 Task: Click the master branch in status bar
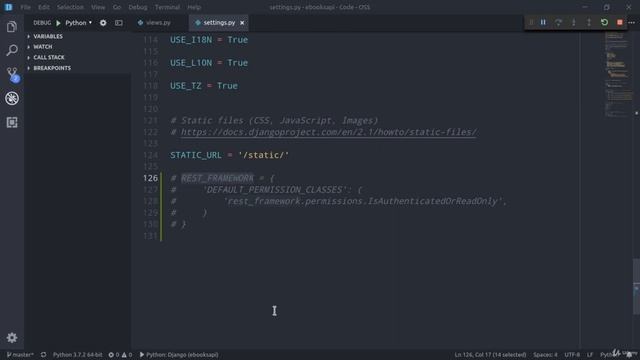coord(20,355)
